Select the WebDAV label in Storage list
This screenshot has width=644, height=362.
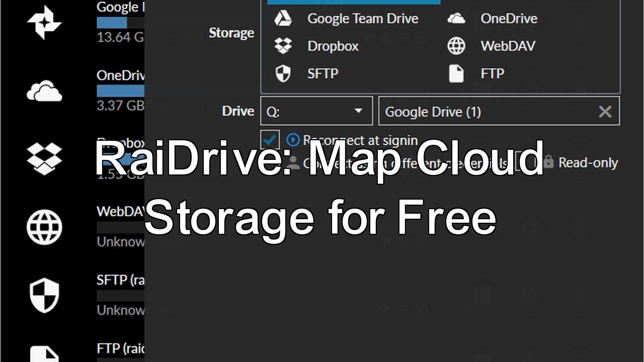(508, 46)
